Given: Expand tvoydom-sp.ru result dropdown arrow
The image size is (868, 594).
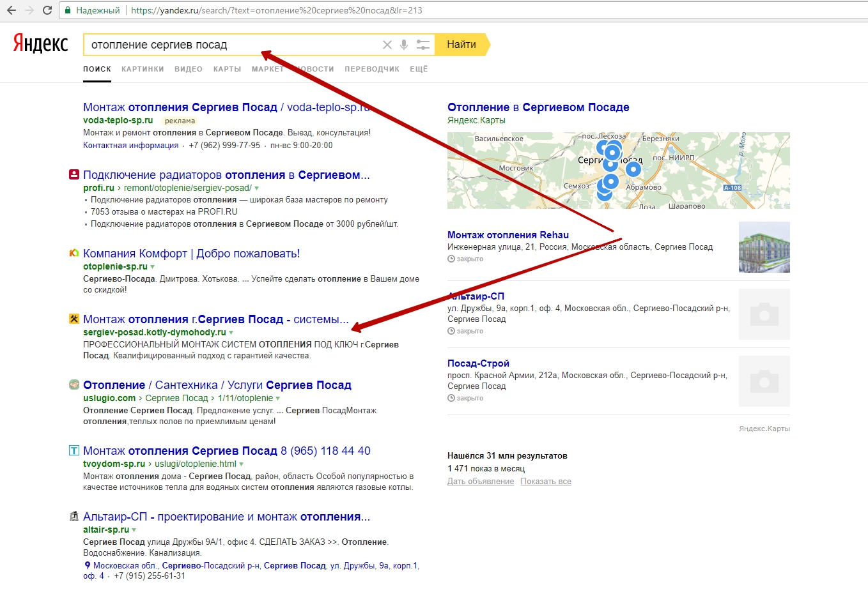Looking at the screenshot, I should coord(242,464).
